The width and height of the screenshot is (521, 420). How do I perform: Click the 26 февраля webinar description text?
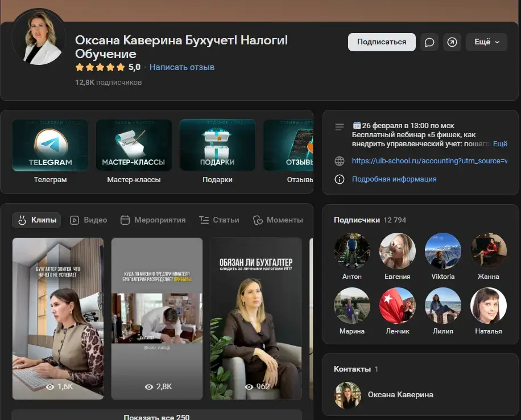click(420, 135)
